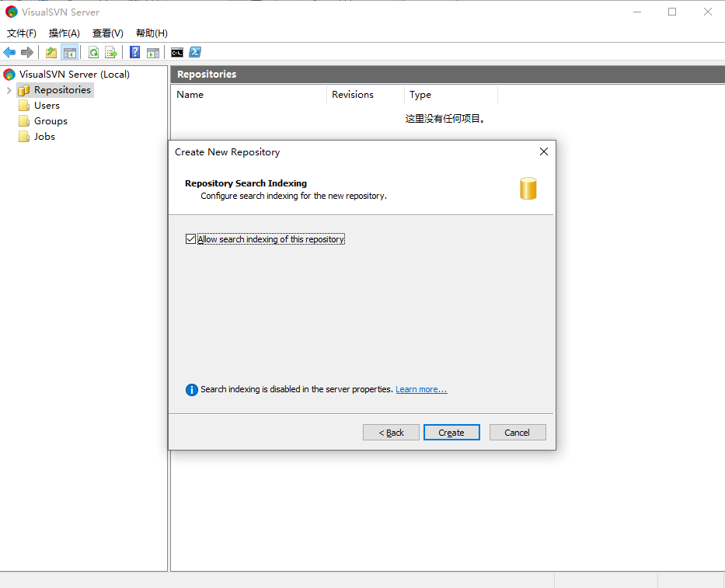
Task: Click the gray Forward arrow in toolbar
Action: (27, 53)
